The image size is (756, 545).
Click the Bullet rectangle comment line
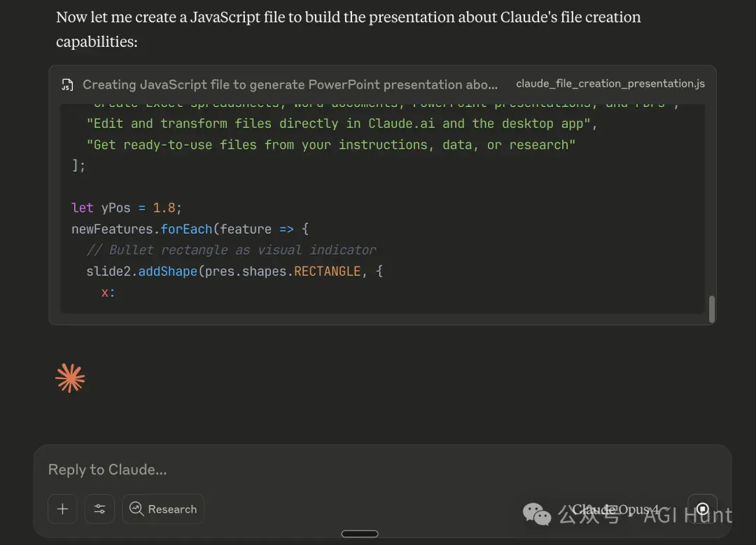[231, 250]
